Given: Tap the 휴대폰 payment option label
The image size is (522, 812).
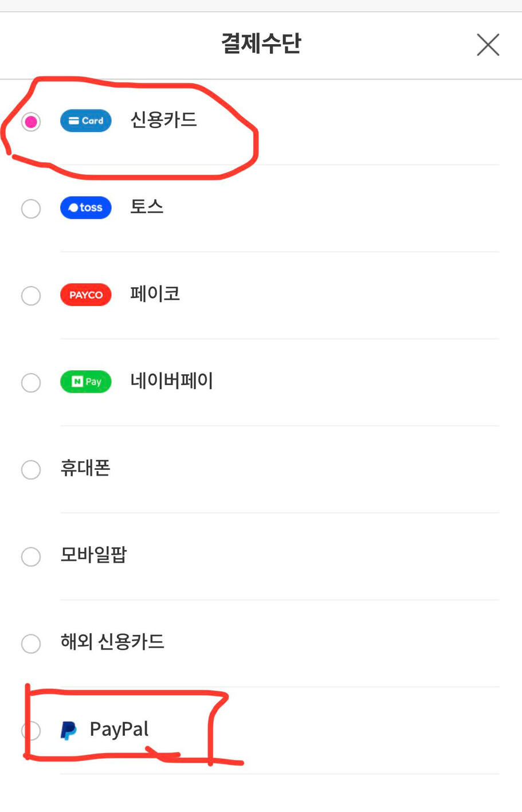Looking at the screenshot, I should tap(85, 469).
